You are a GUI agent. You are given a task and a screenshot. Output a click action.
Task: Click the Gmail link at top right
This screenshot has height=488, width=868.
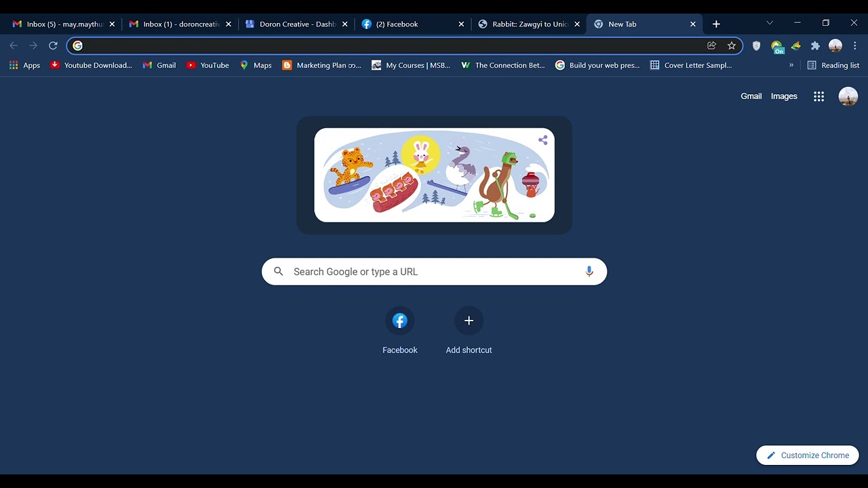751,96
